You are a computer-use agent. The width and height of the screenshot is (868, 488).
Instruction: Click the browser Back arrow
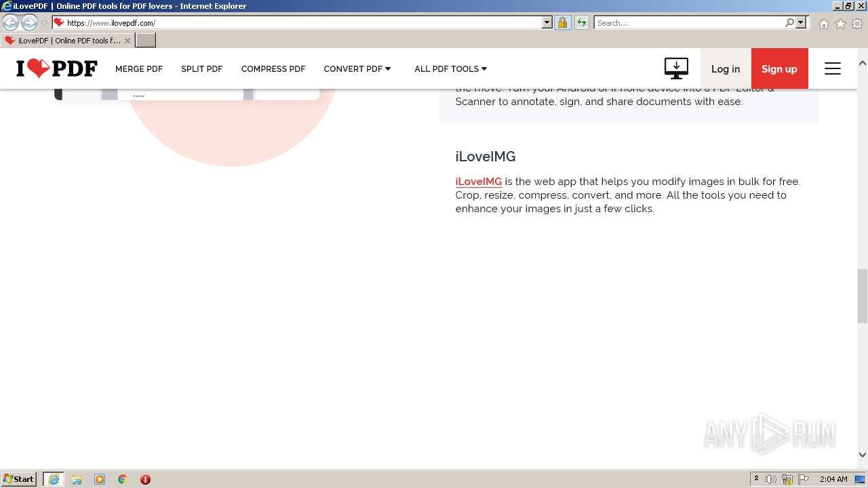[x=11, y=22]
